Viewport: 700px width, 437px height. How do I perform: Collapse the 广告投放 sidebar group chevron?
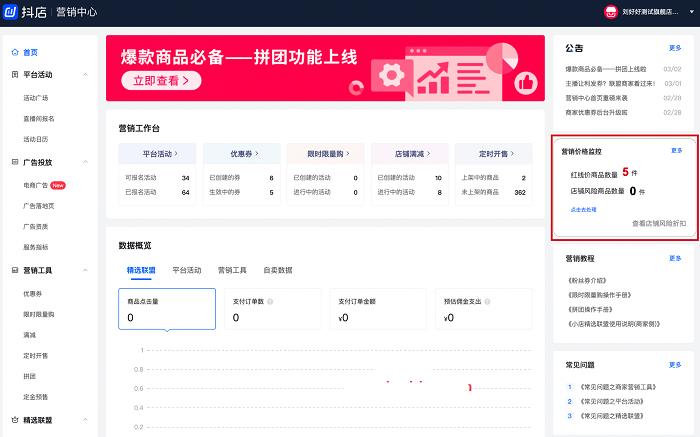[x=85, y=161]
